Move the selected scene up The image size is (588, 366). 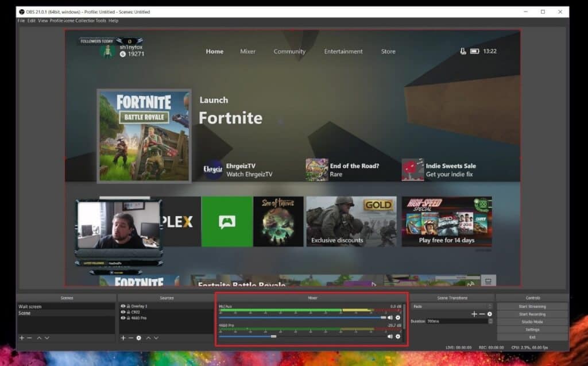(39, 338)
